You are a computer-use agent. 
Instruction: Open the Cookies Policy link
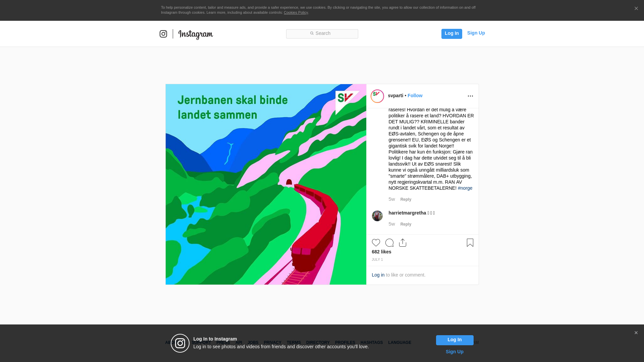[x=296, y=12]
